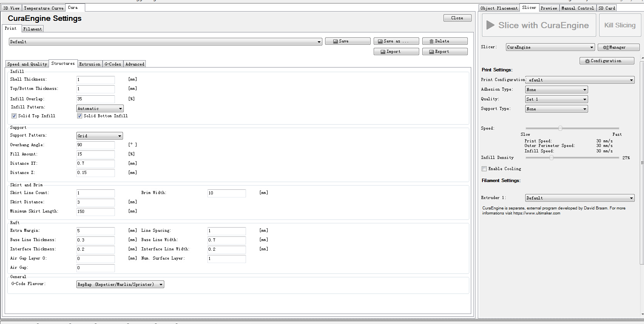Click the Num. Surface Layer field

tap(226, 259)
